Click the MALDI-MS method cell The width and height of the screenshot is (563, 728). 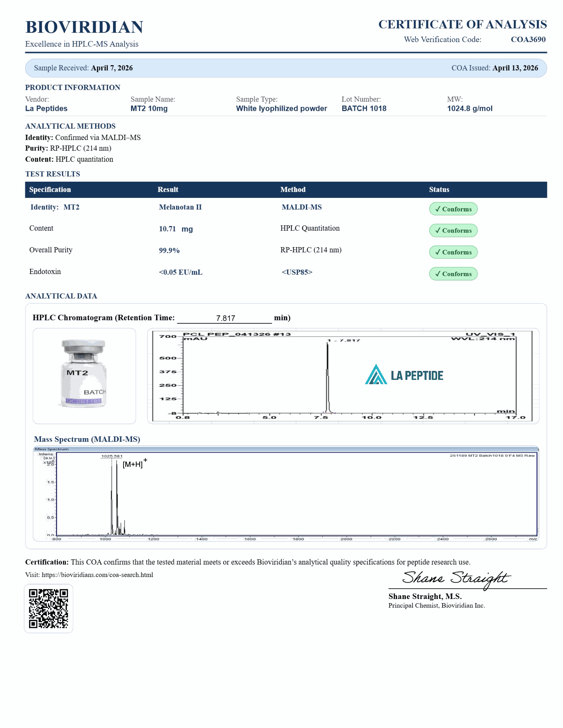point(301,207)
